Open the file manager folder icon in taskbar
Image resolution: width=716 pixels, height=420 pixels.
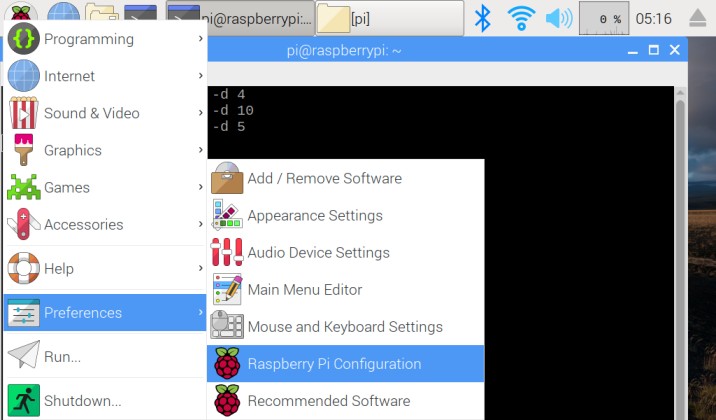pyautogui.click(x=101, y=13)
